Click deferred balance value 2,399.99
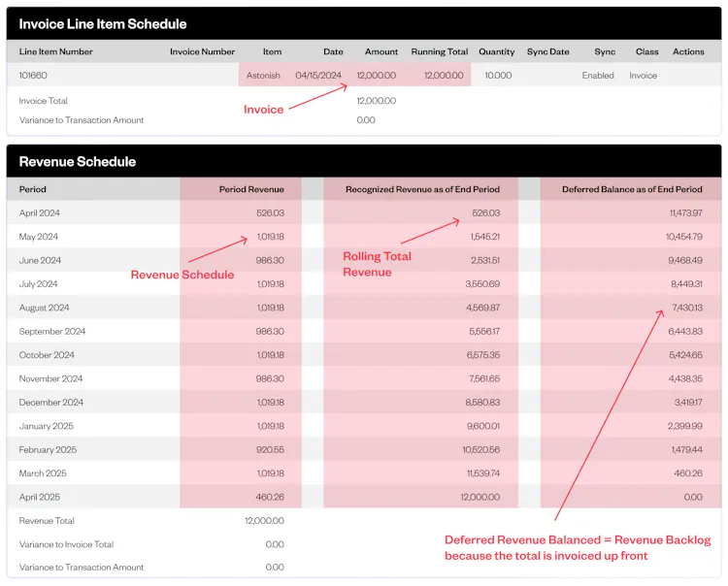The height and width of the screenshot is (586, 728). coord(685,426)
